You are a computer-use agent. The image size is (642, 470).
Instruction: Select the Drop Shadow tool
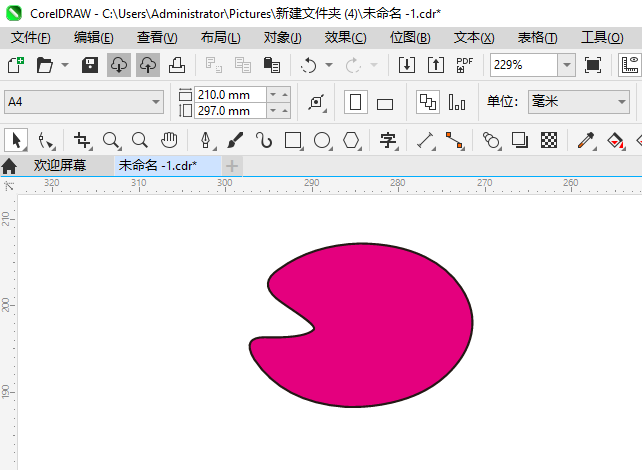(x=520, y=140)
